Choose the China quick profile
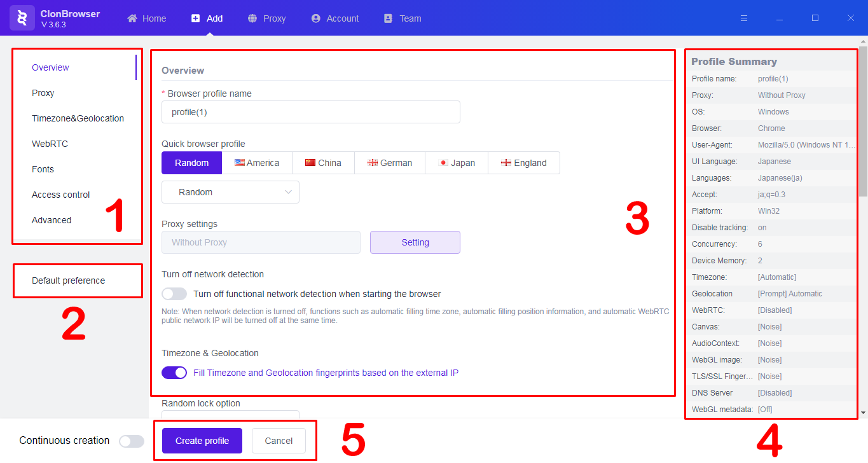Image resolution: width=868 pixels, height=463 pixels. pyautogui.click(x=323, y=163)
